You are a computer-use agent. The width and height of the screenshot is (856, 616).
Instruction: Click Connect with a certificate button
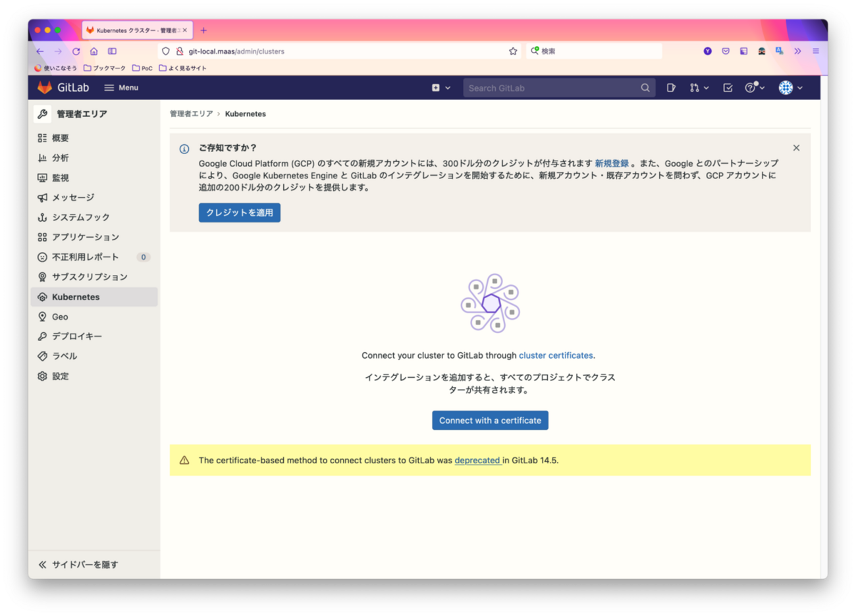point(490,421)
